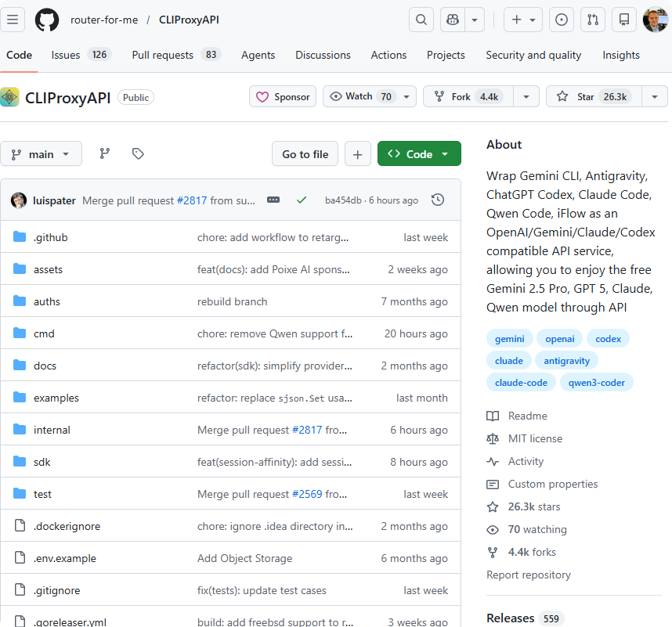Open the Readme link in About

point(517,416)
